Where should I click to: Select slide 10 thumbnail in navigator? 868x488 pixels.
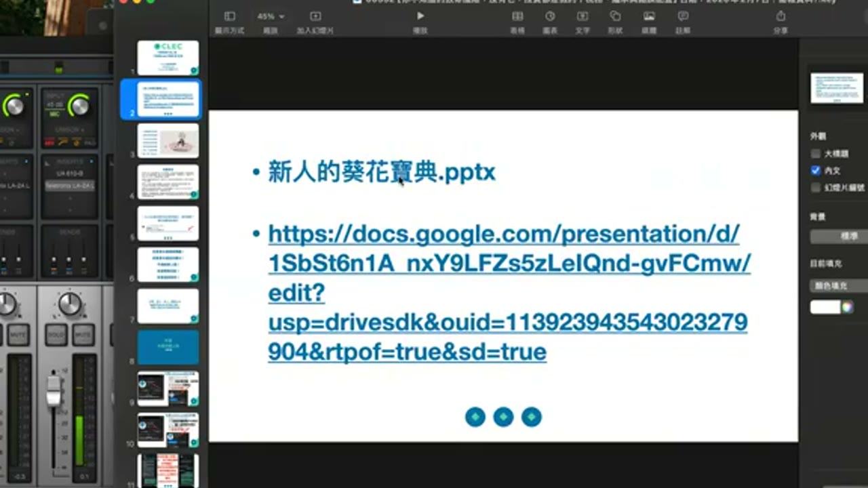168,430
